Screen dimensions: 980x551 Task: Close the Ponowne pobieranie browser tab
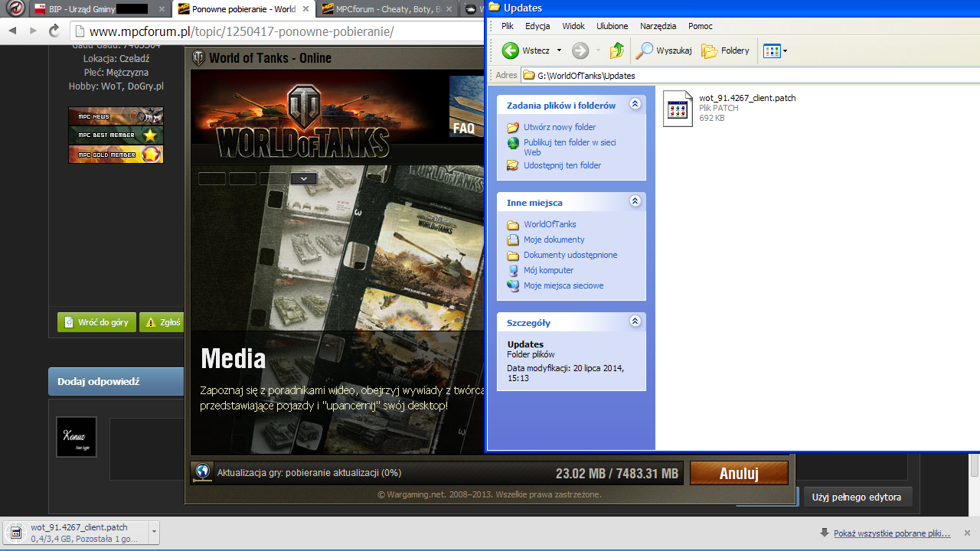coord(305,9)
